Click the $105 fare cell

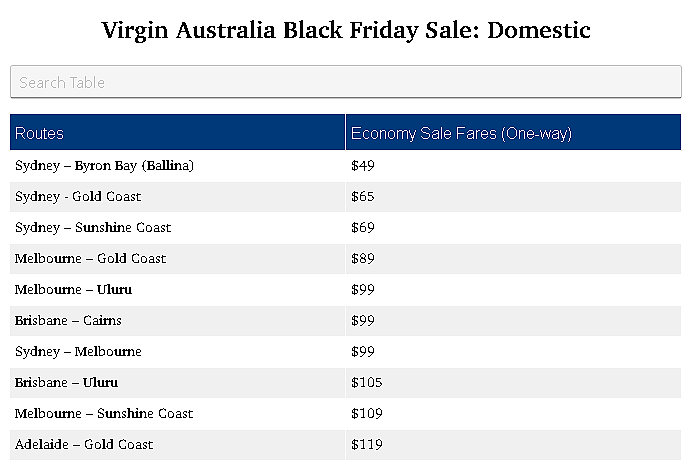click(x=514, y=382)
